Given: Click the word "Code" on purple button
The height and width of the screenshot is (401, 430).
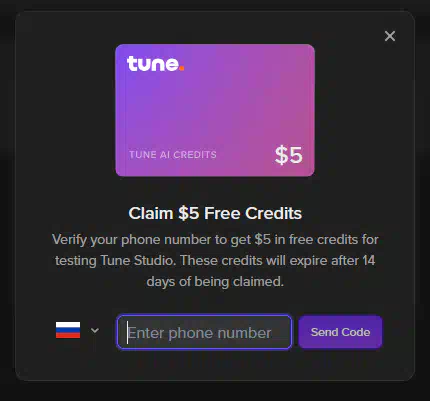Looking at the screenshot, I should coord(356,332).
